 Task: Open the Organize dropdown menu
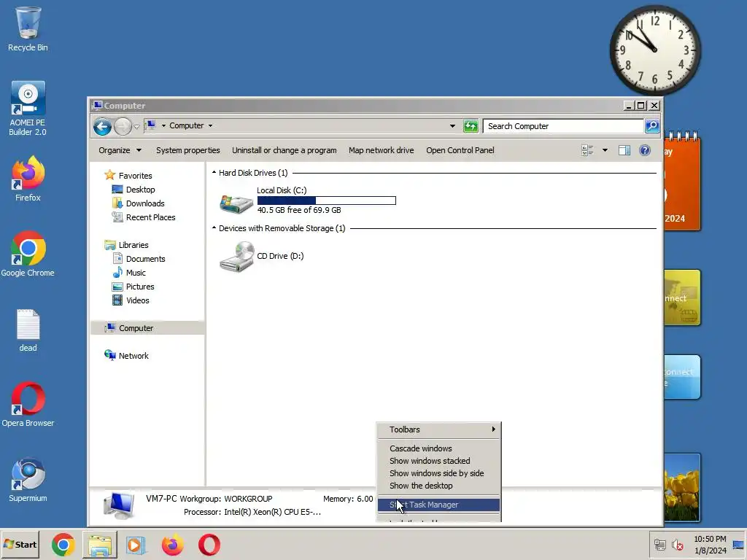coord(120,150)
